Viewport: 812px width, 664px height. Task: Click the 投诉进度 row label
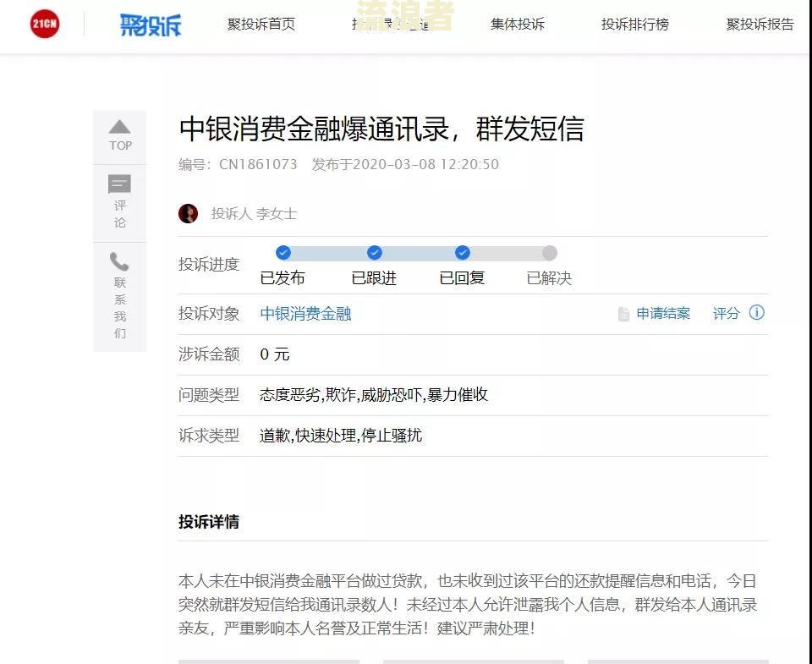pos(209,264)
